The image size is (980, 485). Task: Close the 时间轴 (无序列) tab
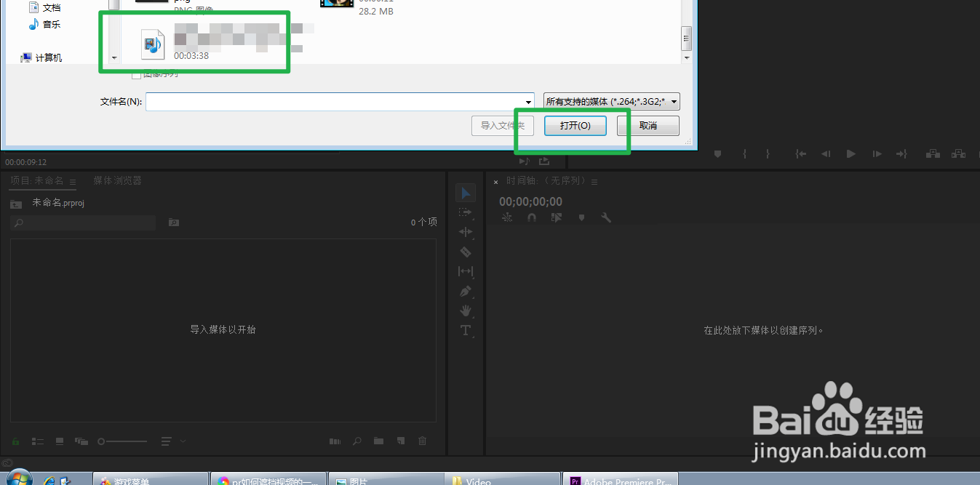[x=496, y=182]
